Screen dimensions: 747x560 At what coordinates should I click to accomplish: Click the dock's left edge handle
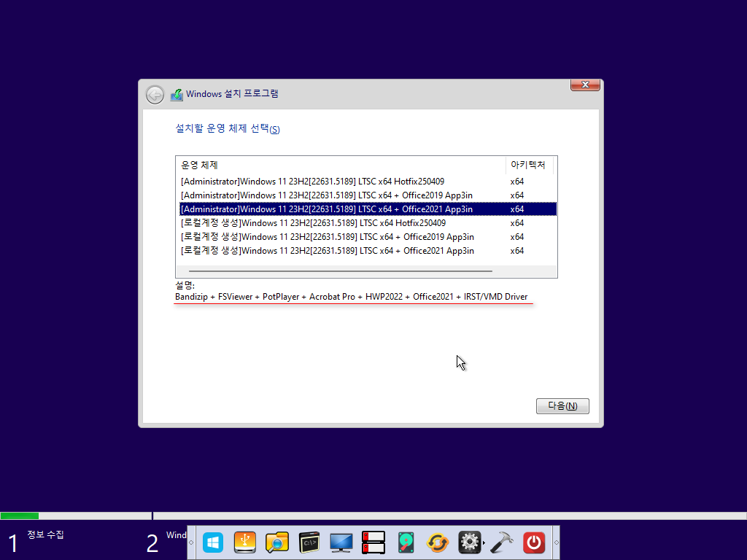click(191, 542)
